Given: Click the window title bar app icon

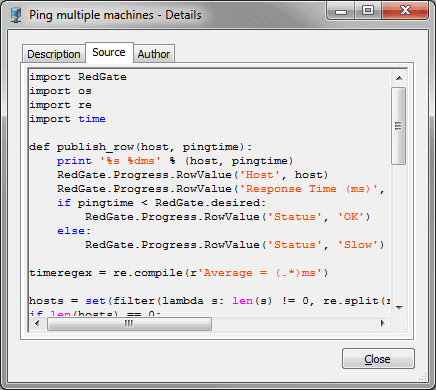Looking at the screenshot, I should [x=16, y=15].
